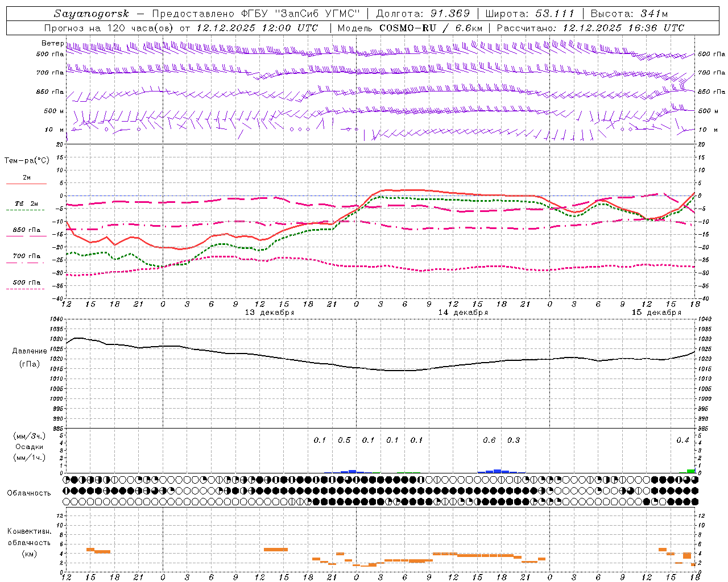Select the "Предоставлено ФГБУ ЗапСиб УГМС" header text

257,14
